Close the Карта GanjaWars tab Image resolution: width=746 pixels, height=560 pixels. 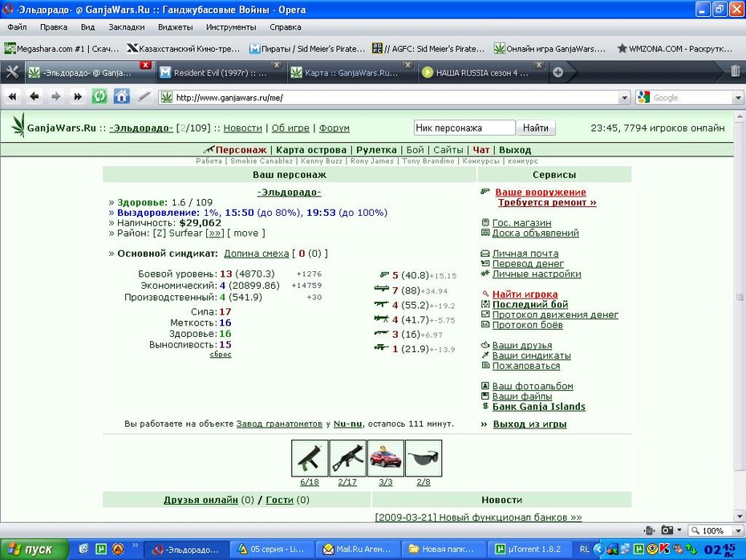point(407,65)
